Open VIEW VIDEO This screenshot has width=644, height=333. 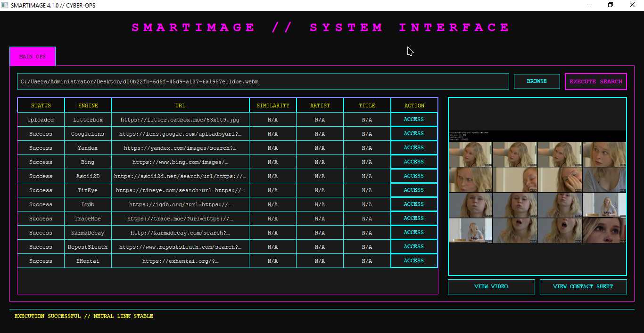(491, 286)
